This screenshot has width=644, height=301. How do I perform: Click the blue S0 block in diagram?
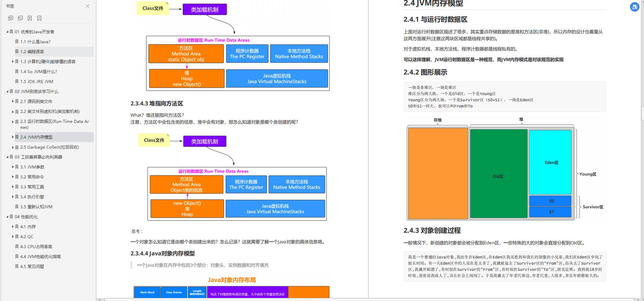(550, 201)
